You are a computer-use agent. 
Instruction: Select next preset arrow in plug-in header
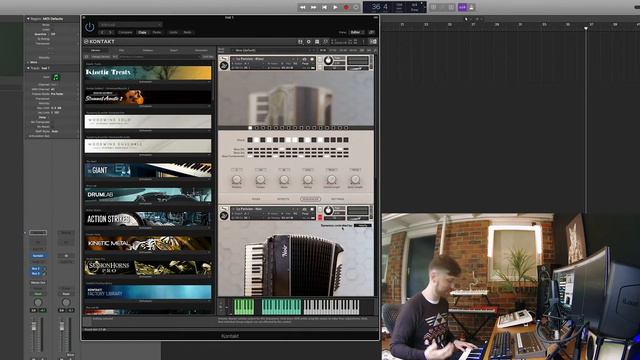coord(110,32)
